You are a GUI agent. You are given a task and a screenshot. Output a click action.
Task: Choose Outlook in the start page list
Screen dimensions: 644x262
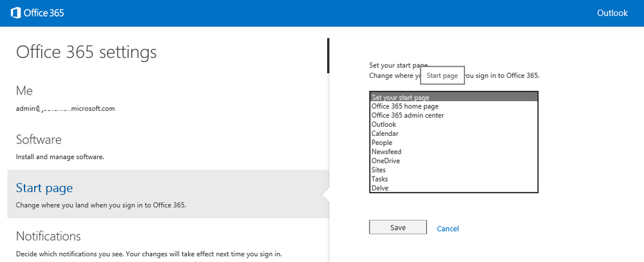click(x=453, y=124)
